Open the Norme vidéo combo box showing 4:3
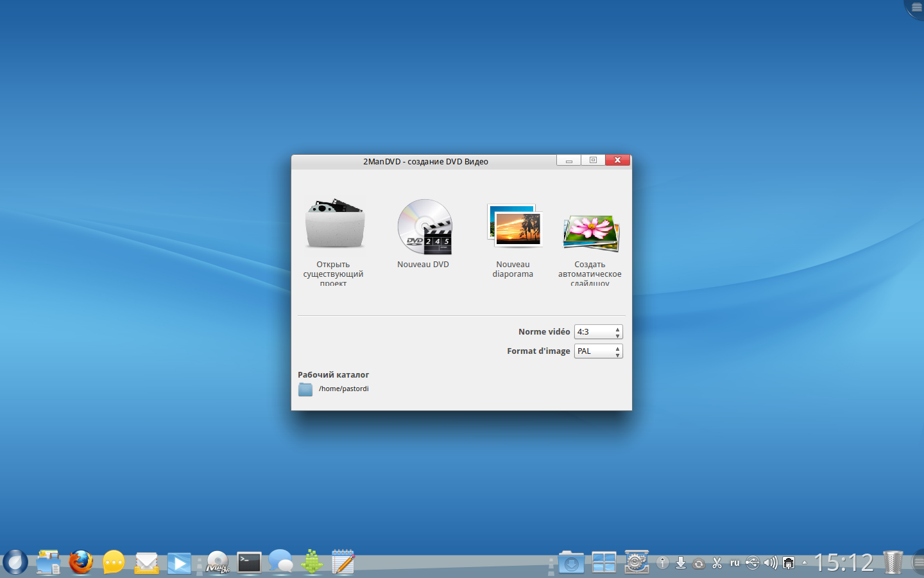924x578 pixels. click(x=598, y=332)
